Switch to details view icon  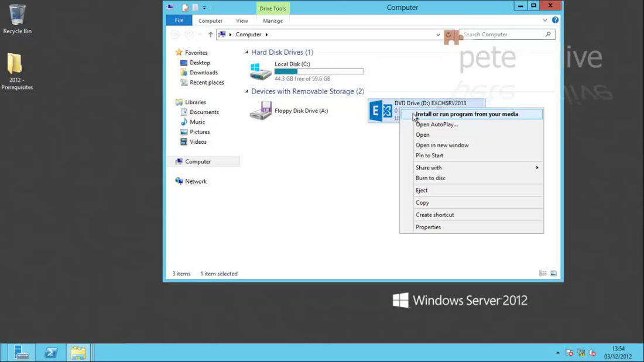(543, 273)
